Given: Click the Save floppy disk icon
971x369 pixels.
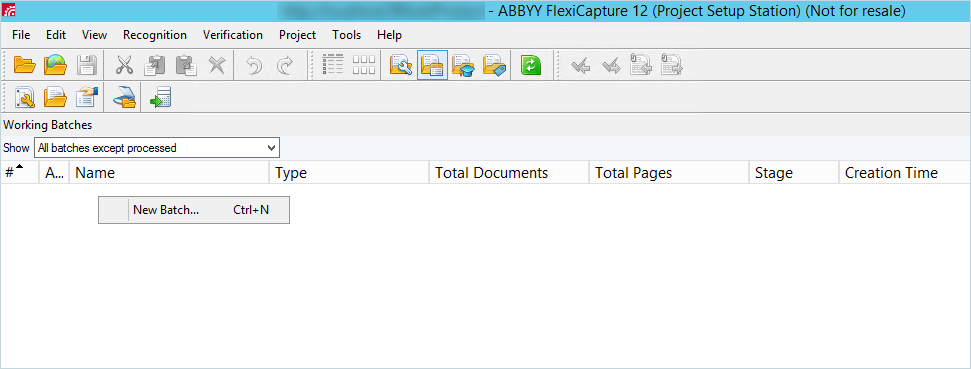Looking at the screenshot, I should [x=86, y=65].
